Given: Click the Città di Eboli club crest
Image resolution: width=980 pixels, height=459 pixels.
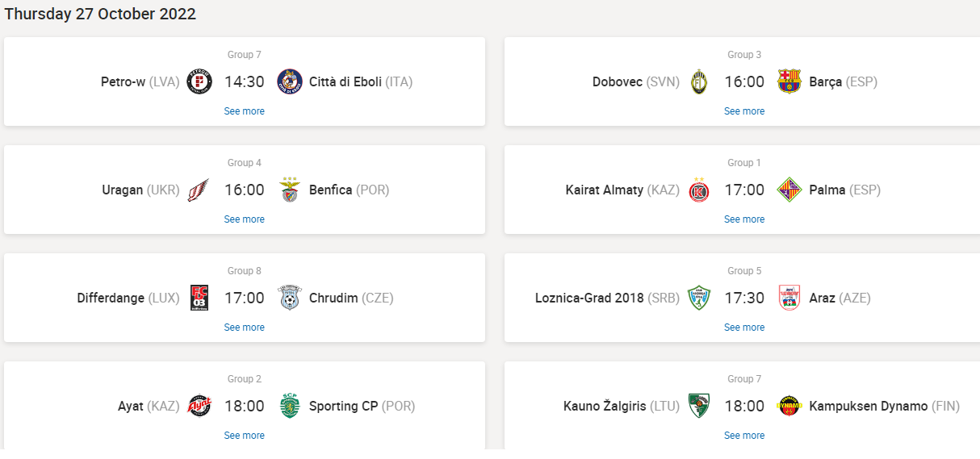Looking at the screenshot, I should (x=289, y=81).
